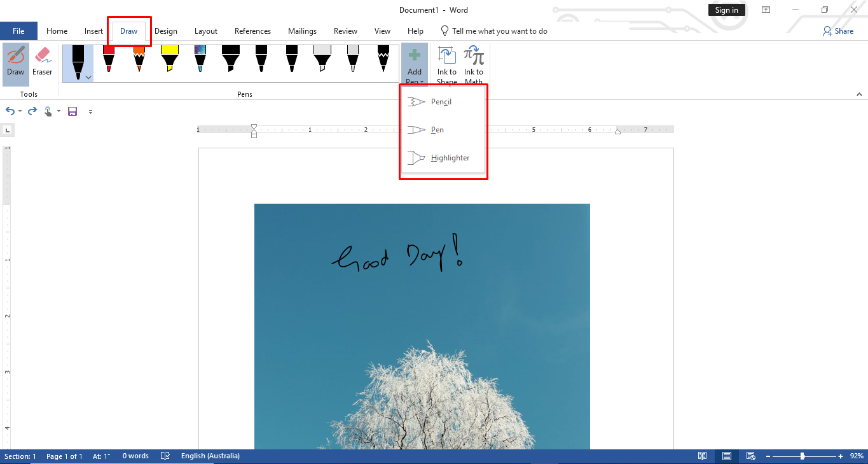
Task: Open the File menu
Action: (x=18, y=31)
